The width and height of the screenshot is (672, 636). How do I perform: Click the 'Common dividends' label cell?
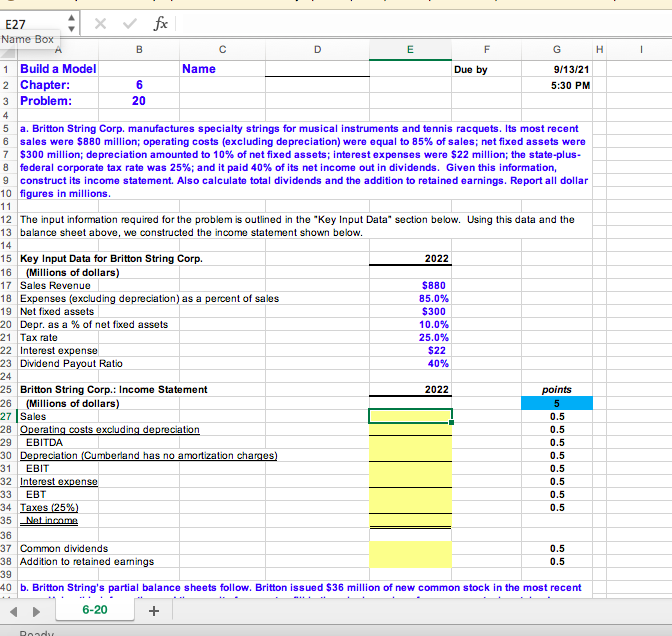[64, 549]
